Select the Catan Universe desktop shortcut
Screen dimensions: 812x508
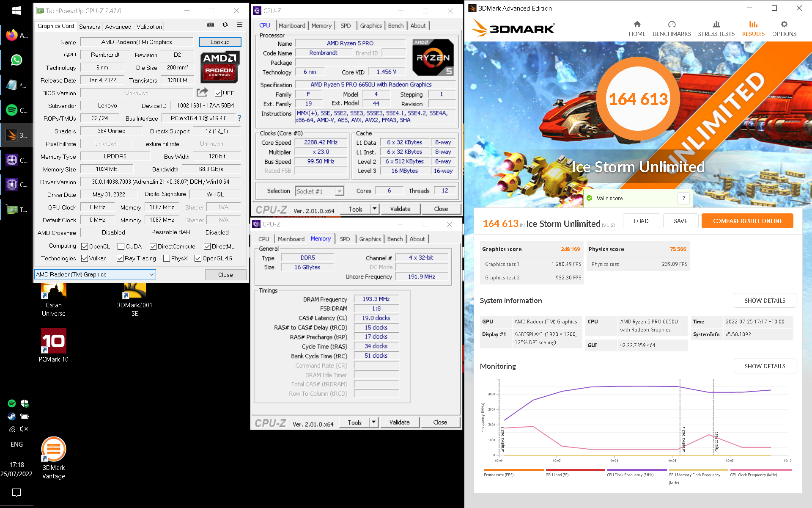tap(54, 301)
